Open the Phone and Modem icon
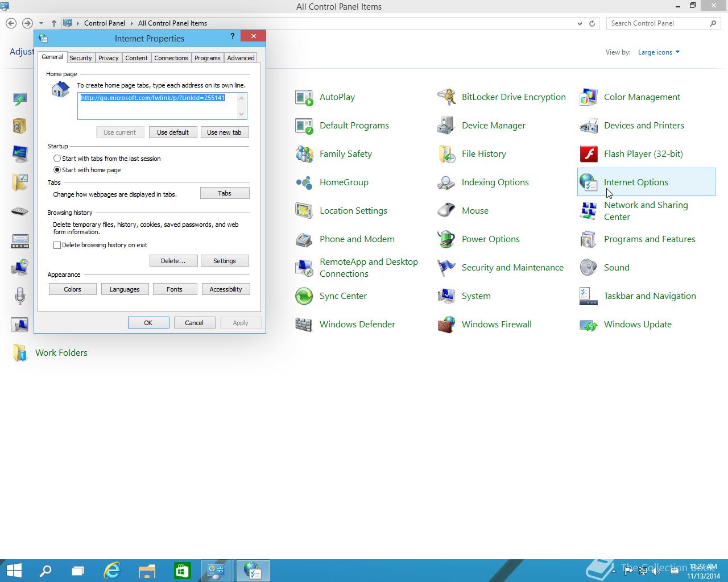Viewport: 728px width, 582px height. (304, 239)
